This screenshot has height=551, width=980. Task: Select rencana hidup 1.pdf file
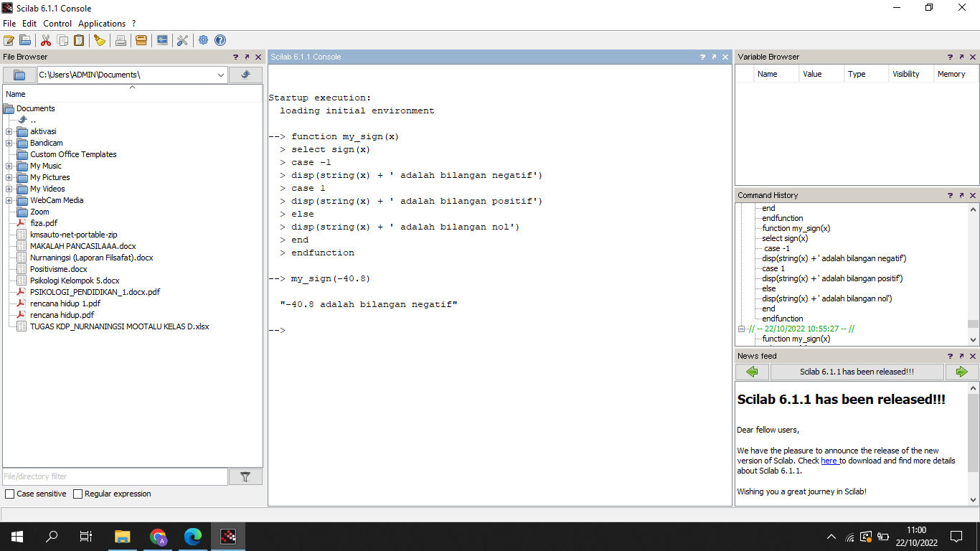click(x=65, y=303)
